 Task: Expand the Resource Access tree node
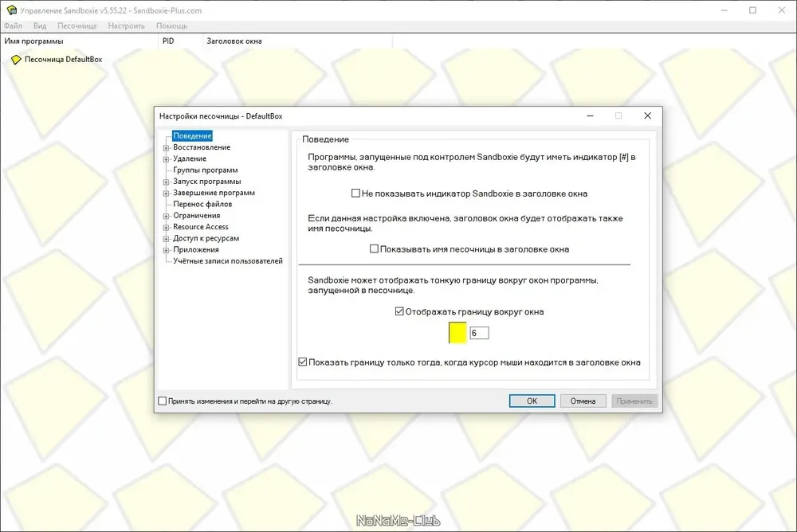point(167,227)
